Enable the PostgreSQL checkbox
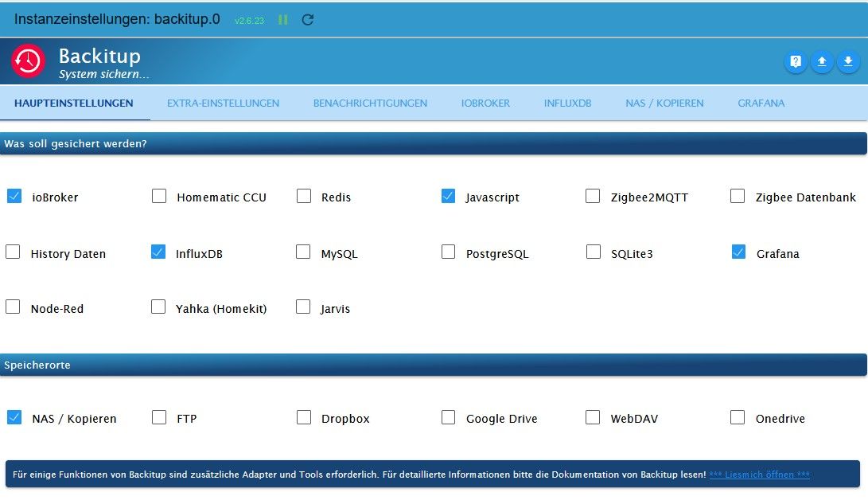Image resolution: width=868 pixels, height=500 pixels. tap(449, 252)
